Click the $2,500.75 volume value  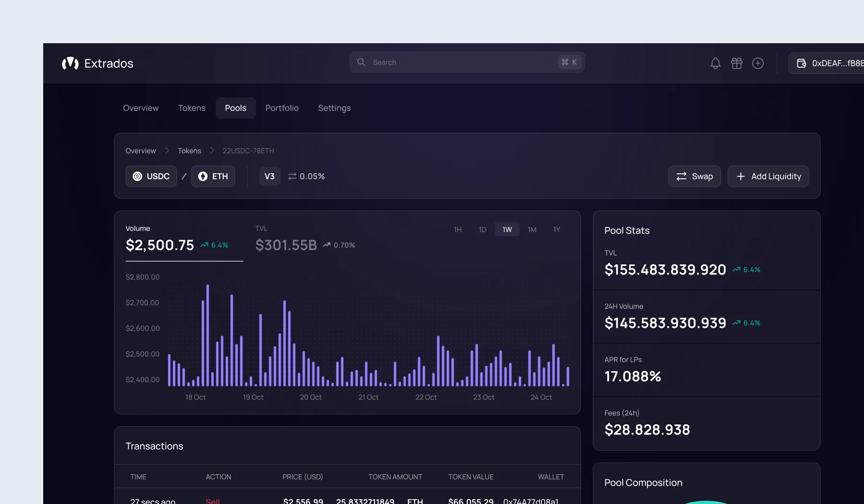click(x=160, y=245)
